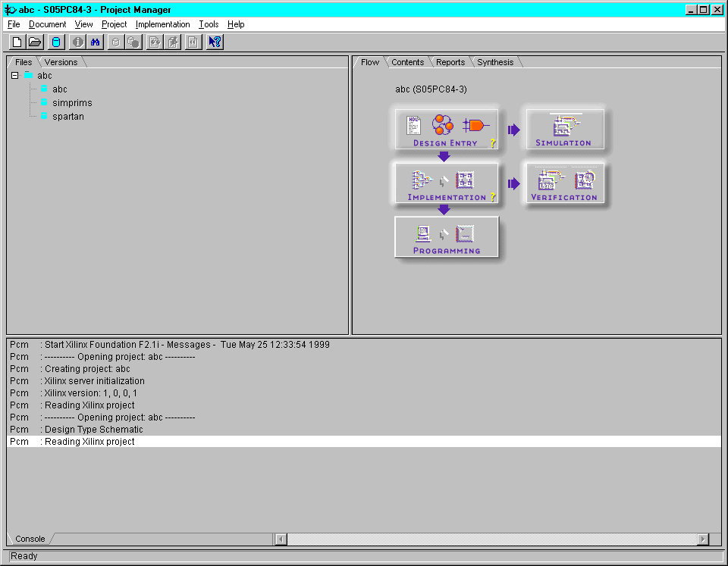Click the binoculars find icon in toolbar
728x566 pixels.
coord(96,42)
